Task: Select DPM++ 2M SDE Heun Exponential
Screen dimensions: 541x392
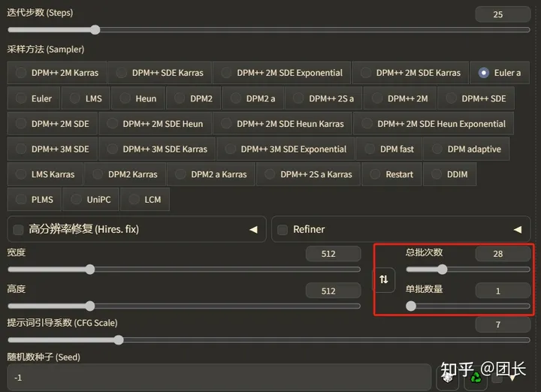Action: pyautogui.click(x=434, y=124)
